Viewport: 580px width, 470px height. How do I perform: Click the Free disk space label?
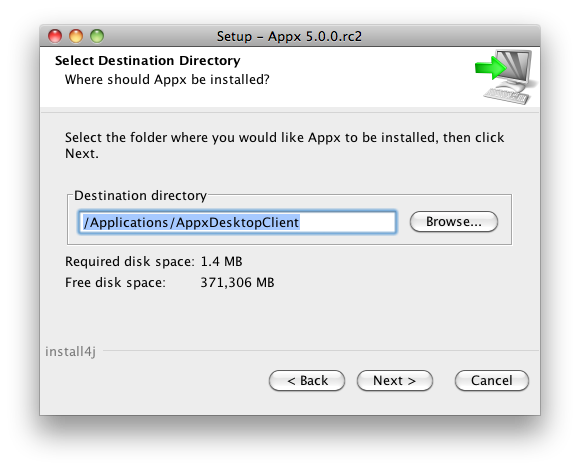pyautogui.click(x=115, y=283)
